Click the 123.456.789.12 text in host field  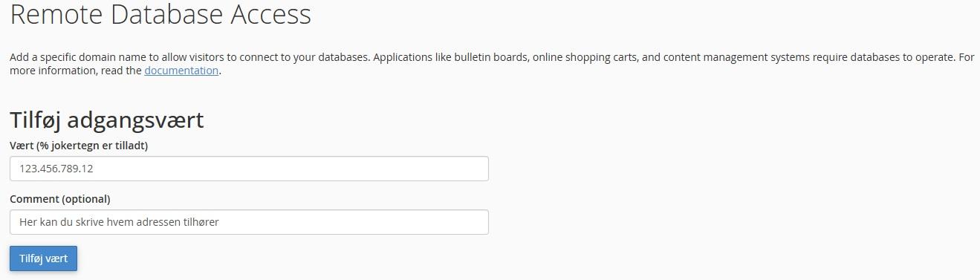pos(56,169)
